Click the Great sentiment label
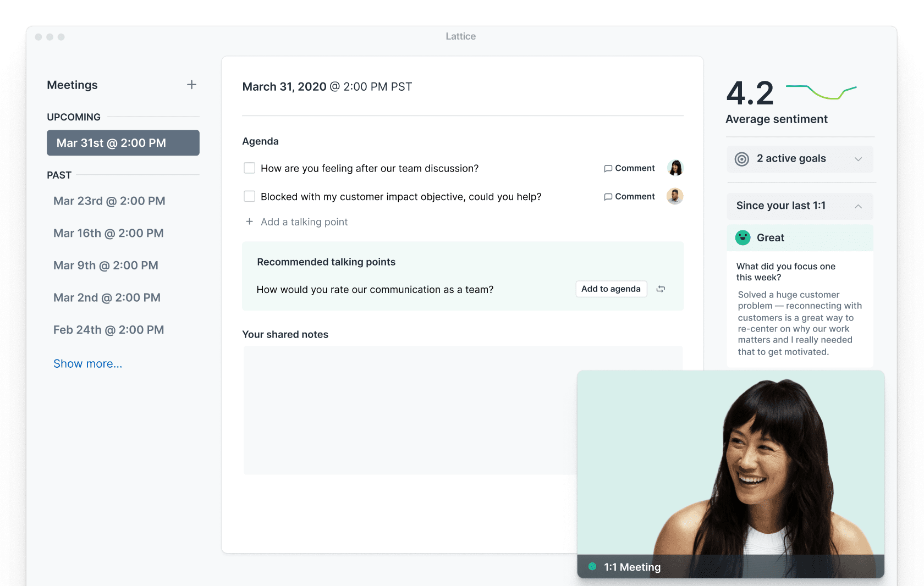The height and width of the screenshot is (586, 924). coord(771,237)
